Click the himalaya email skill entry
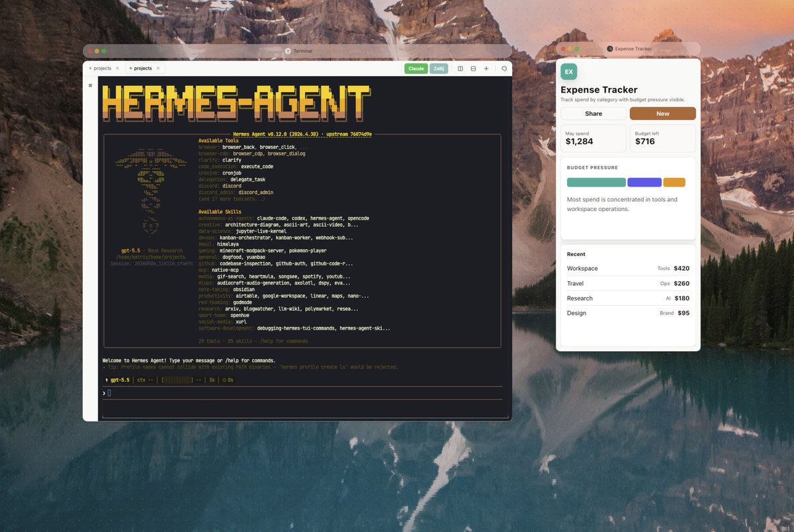This screenshot has height=532, width=794. [228, 244]
